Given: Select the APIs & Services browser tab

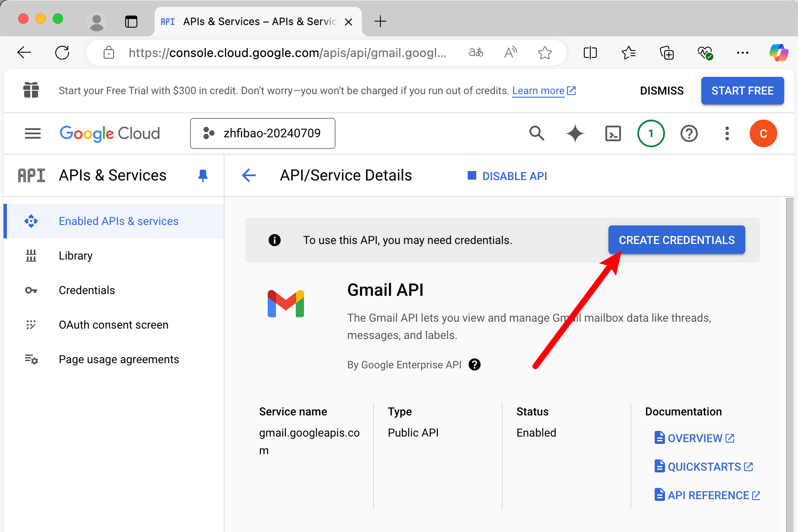Looking at the screenshot, I should (258, 22).
